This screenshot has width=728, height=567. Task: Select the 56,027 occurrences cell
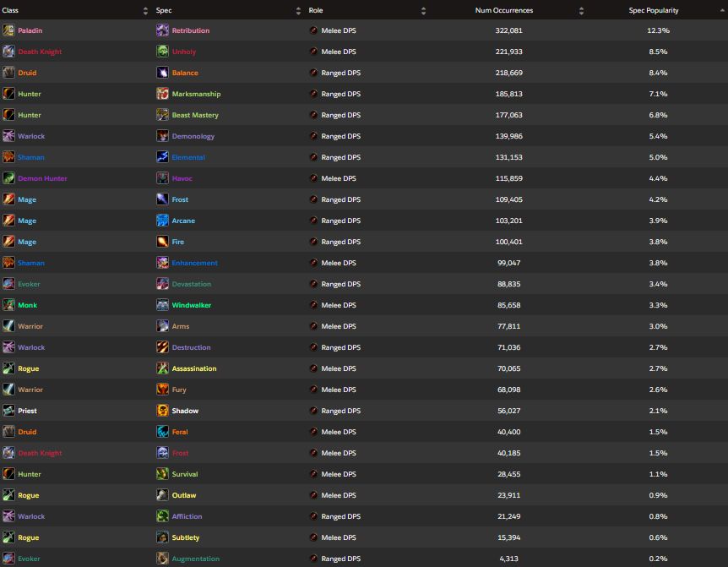pos(509,411)
